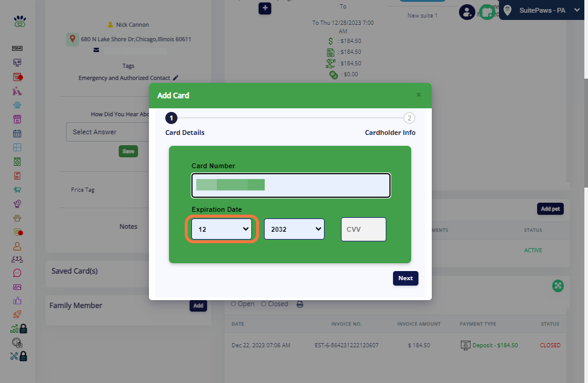The height and width of the screenshot is (383, 588).
Task: Click Next in Add Card dialog
Action: pos(405,278)
